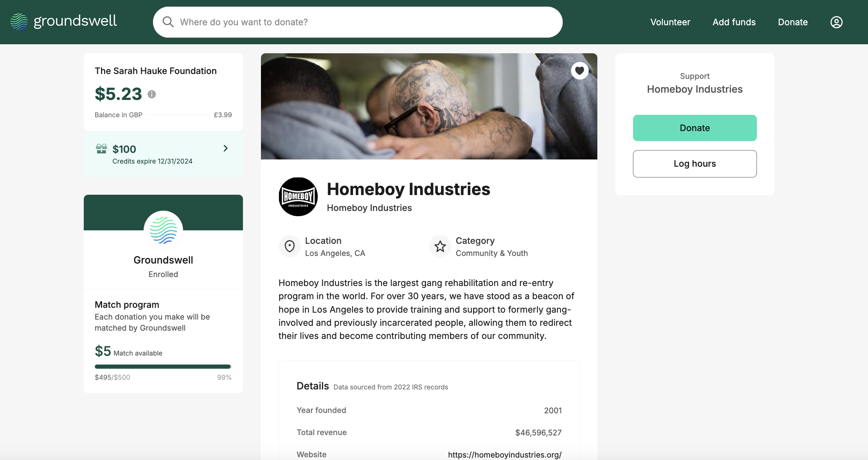The image size is (868, 460).
Task: Toggle the heart favorite on the banner
Action: point(580,71)
